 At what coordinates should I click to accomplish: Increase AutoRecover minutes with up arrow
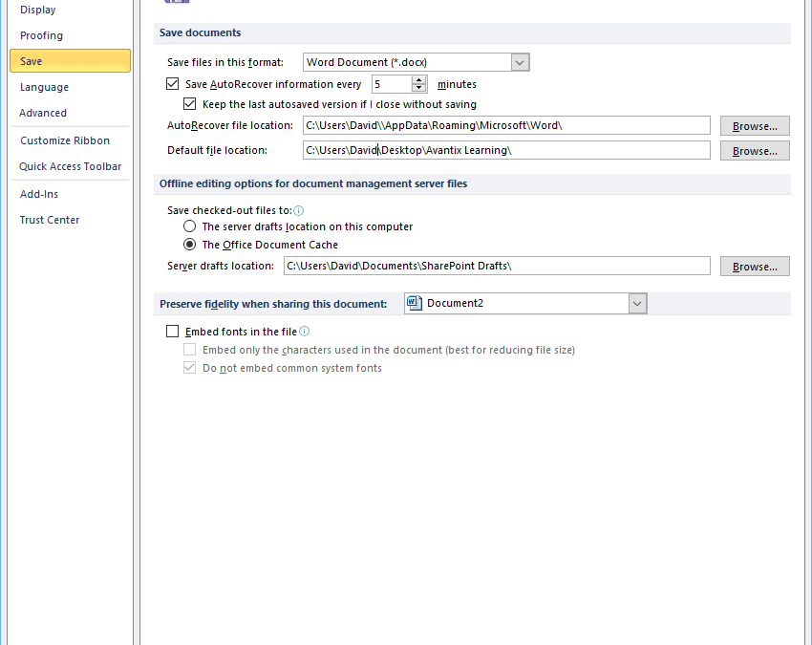[419, 80]
